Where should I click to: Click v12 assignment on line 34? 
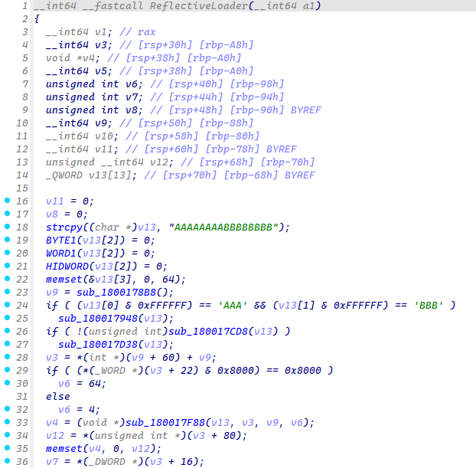click(x=146, y=436)
